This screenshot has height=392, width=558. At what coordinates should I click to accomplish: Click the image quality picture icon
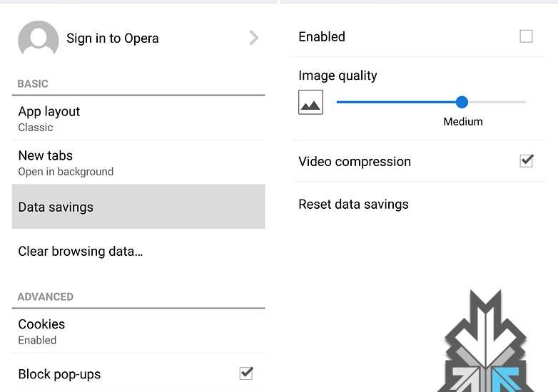click(310, 103)
